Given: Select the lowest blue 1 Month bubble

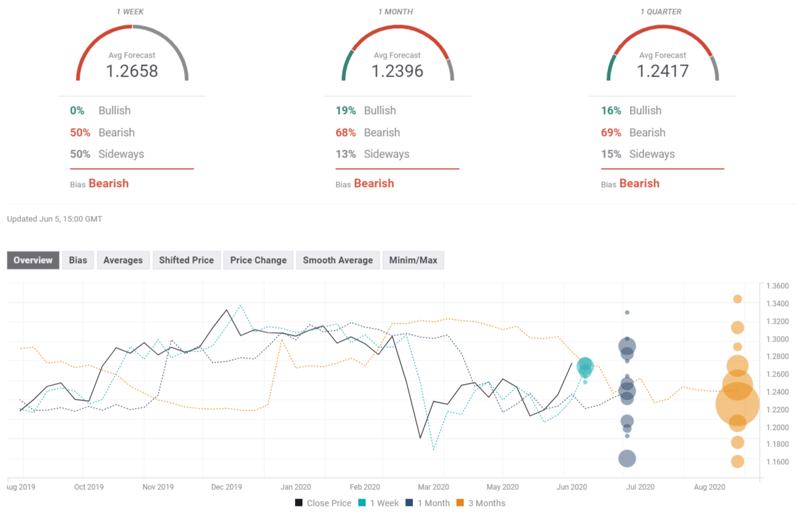Looking at the screenshot, I should click(627, 458).
